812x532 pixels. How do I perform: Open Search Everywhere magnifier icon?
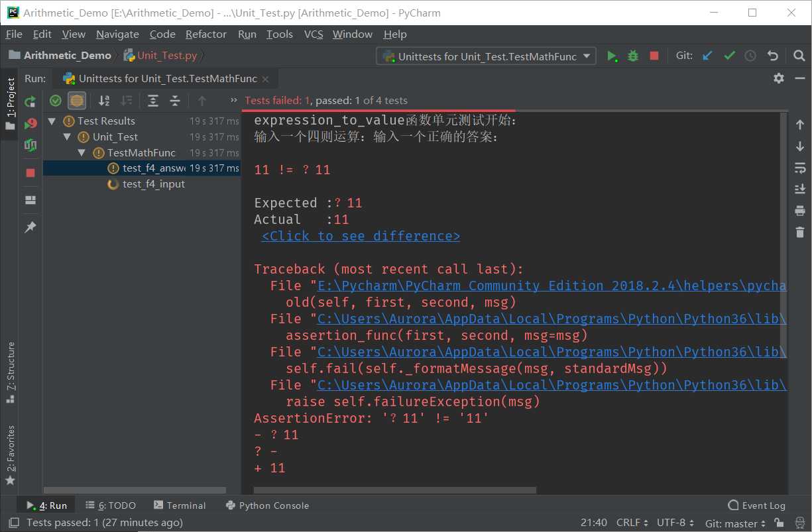[x=798, y=56]
